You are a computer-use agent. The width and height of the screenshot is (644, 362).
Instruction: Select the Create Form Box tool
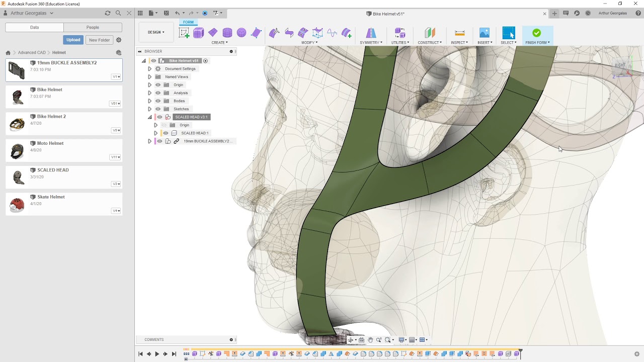coord(198,33)
